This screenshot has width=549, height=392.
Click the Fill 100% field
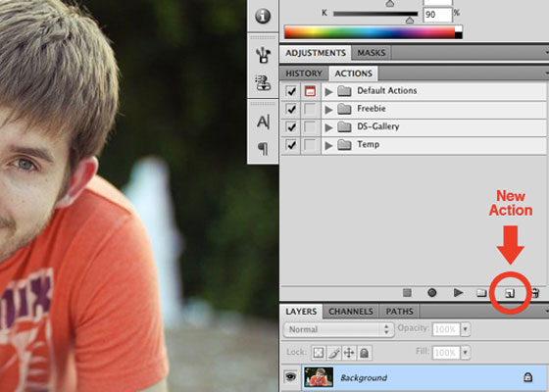[446, 352]
